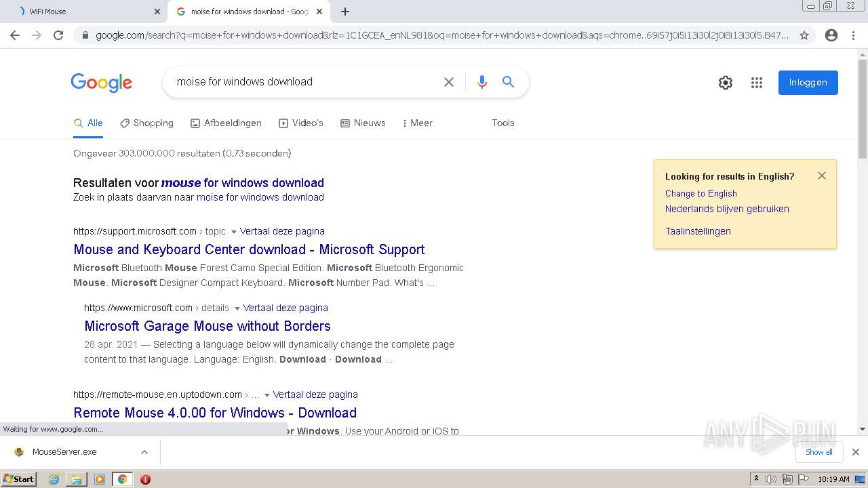Open a new tab with the plus button

[345, 12]
